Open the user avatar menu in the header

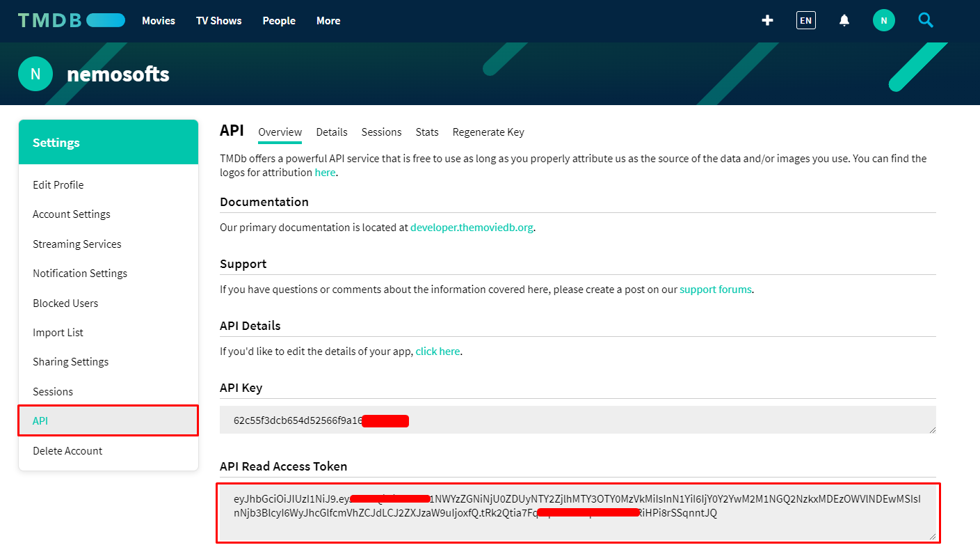click(x=884, y=20)
